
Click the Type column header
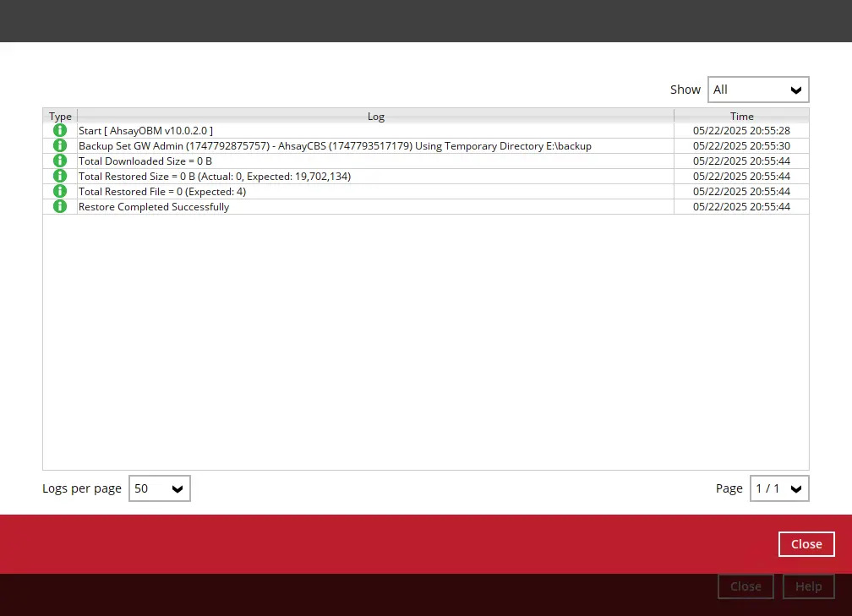pyautogui.click(x=59, y=116)
